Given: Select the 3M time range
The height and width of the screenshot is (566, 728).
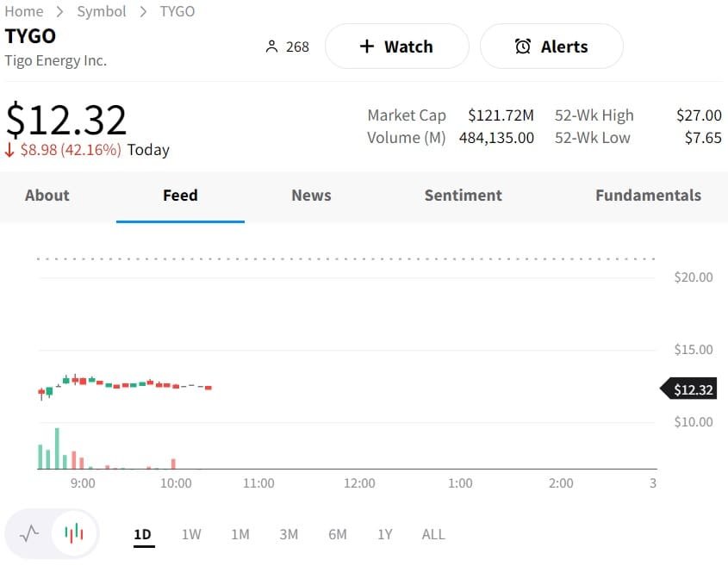Looking at the screenshot, I should pyautogui.click(x=289, y=534).
